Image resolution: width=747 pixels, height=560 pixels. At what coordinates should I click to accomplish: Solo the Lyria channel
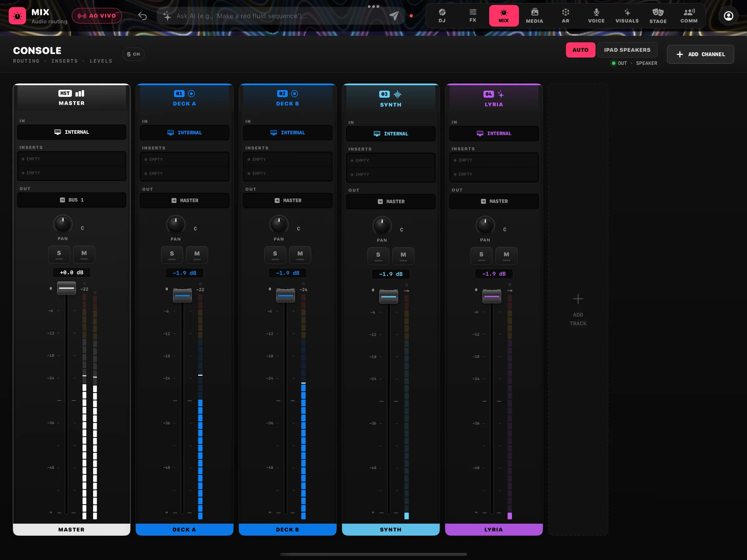(x=481, y=255)
